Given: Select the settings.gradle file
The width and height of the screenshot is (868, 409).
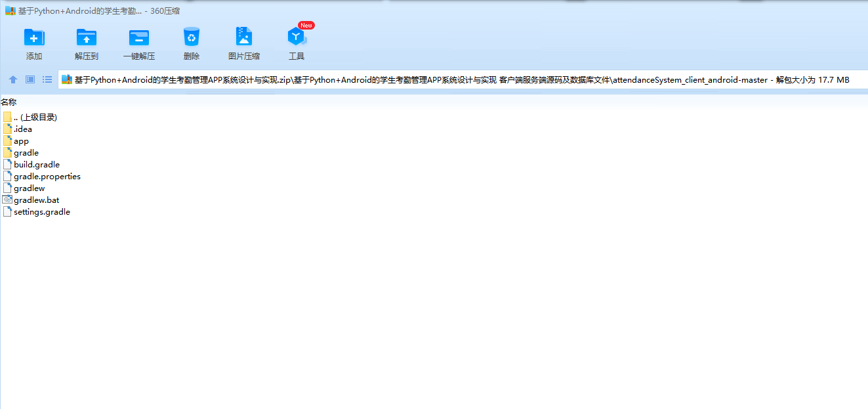Looking at the screenshot, I should [x=37, y=211].
